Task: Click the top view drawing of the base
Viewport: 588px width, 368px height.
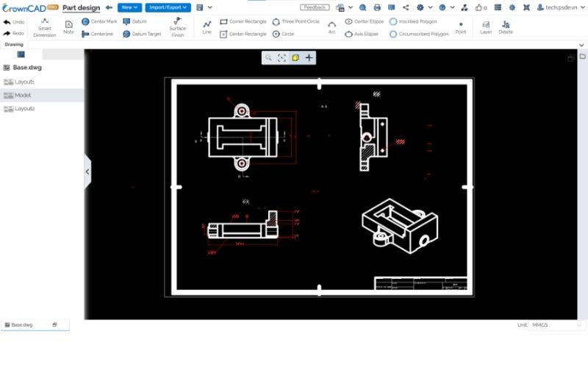Action: click(x=243, y=137)
